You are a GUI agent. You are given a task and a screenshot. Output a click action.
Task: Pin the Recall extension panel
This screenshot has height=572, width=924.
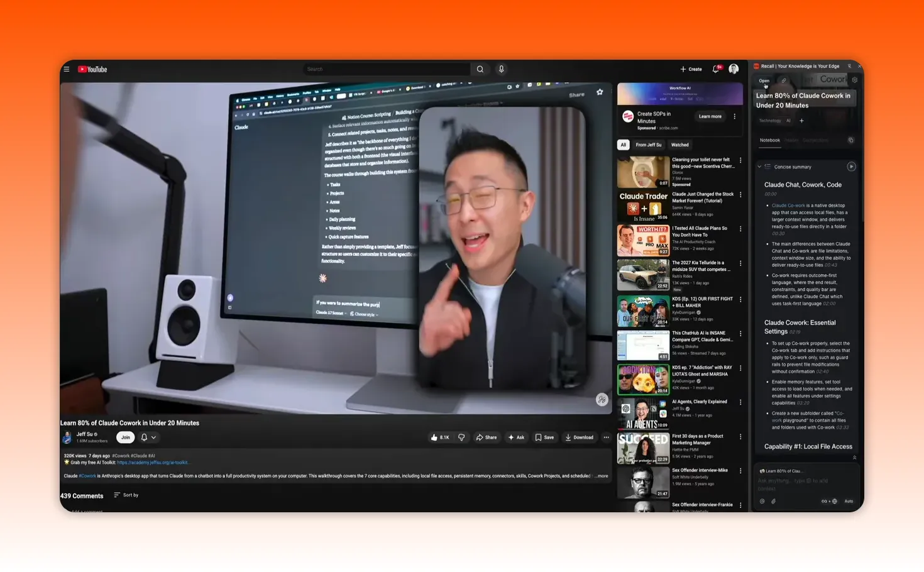coord(849,66)
